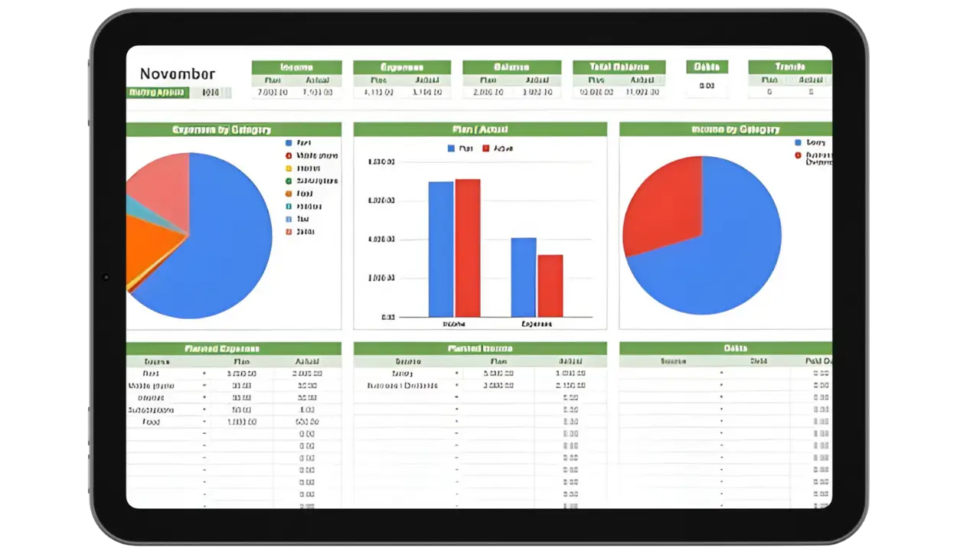Expand the Rent row category dropdown
Screen dimensions: 980x551
pyautogui.click(x=203, y=373)
